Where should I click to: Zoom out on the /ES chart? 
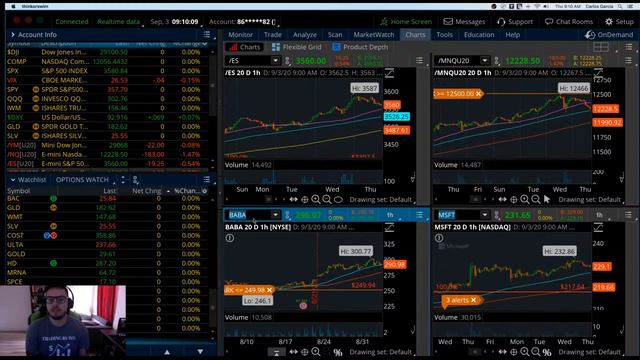[x=327, y=200]
